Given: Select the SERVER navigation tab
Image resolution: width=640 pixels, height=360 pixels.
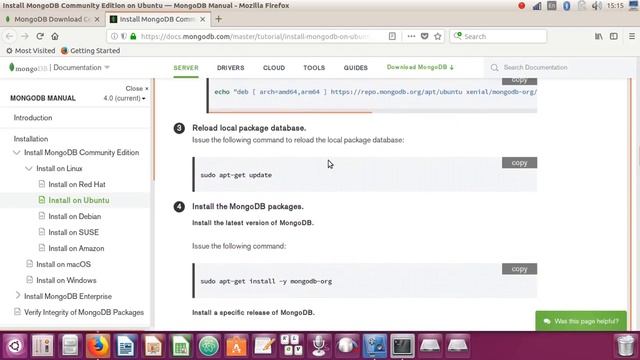Looking at the screenshot, I should (x=186, y=68).
